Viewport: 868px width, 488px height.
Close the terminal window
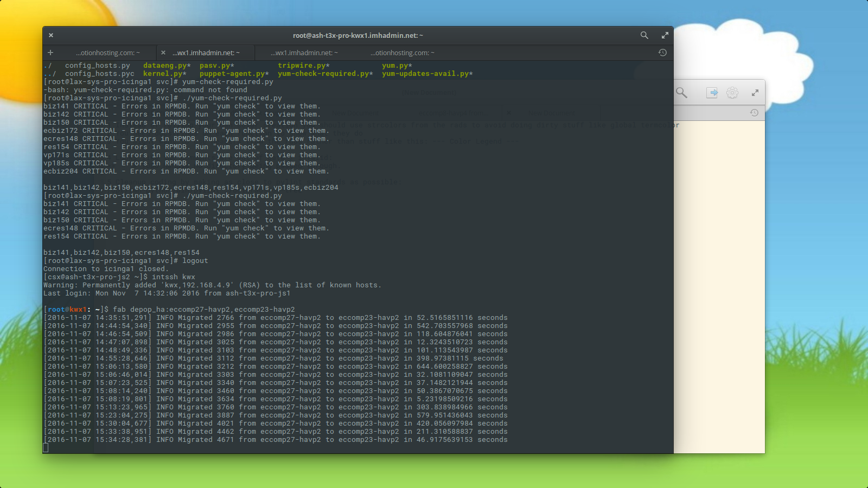(x=51, y=35)
